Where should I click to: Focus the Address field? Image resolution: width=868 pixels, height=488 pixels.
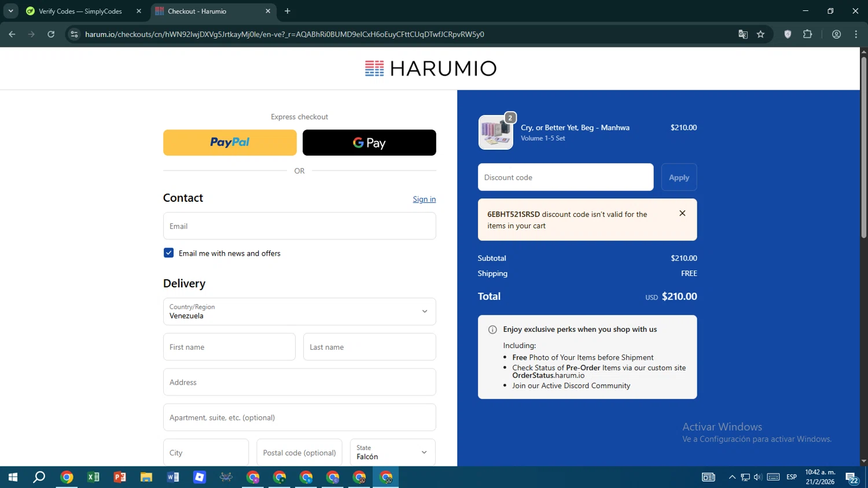tap(299, 382)
